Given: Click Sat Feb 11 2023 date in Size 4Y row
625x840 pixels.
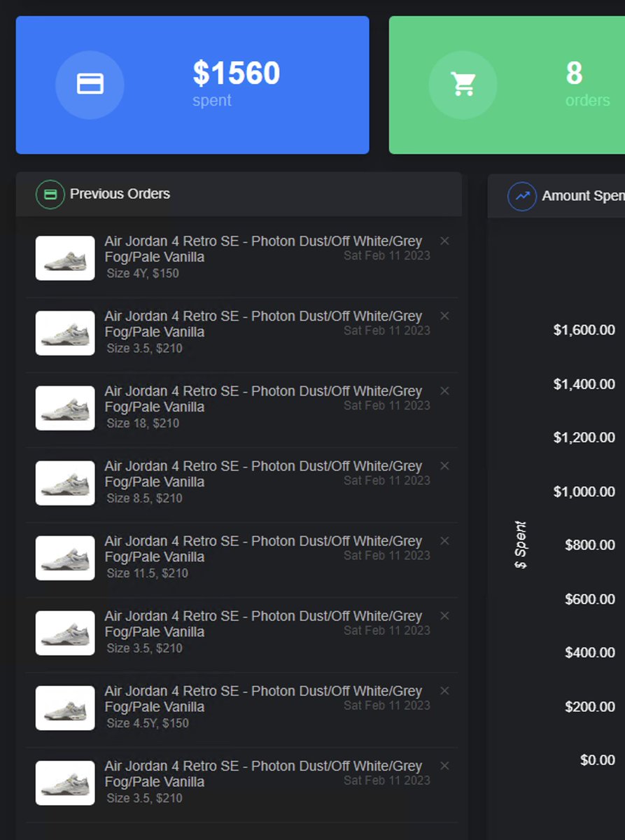Looking at the screenshot, I should [387, 256].
